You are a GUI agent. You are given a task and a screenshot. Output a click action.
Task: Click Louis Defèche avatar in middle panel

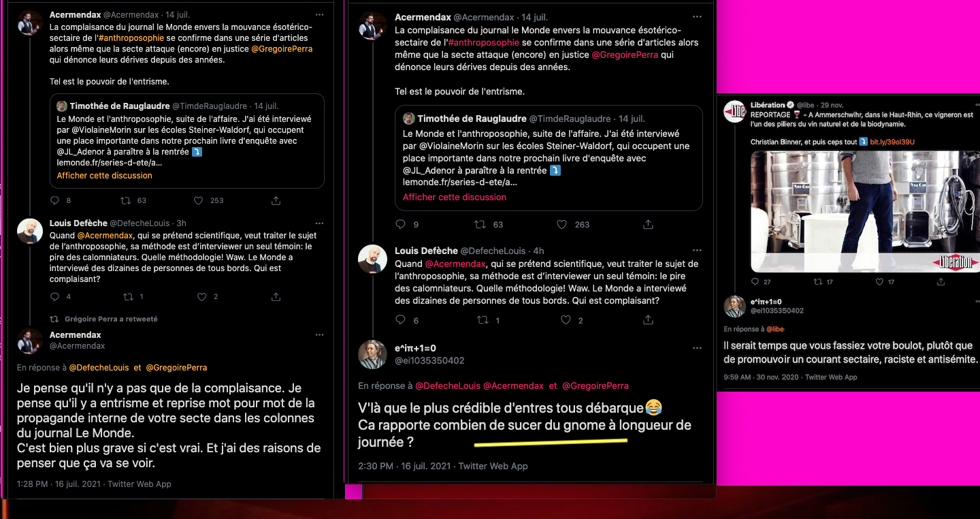[372, 259]
